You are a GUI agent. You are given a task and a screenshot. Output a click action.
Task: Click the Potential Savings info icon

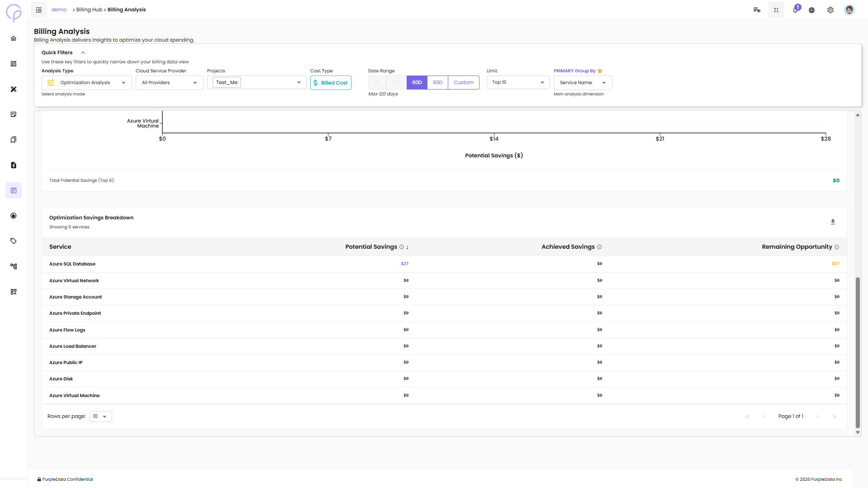401,247
